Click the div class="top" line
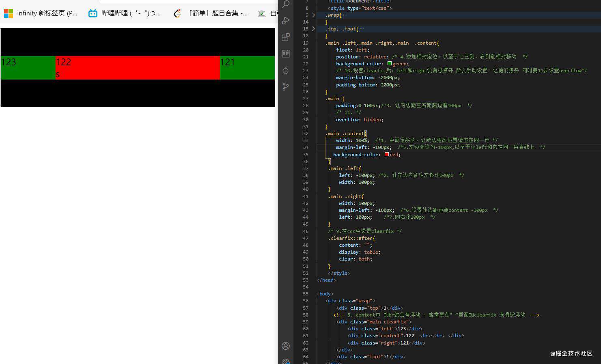The height and width of the screenshot is (364, 601). coord(370,308)
